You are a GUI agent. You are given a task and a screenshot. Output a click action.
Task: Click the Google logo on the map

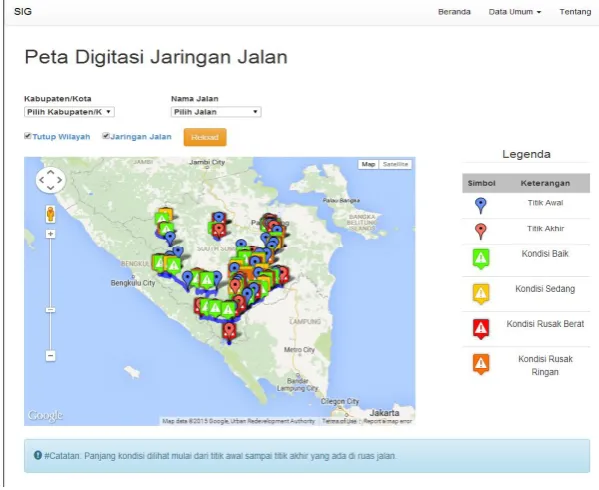(45, 416)
